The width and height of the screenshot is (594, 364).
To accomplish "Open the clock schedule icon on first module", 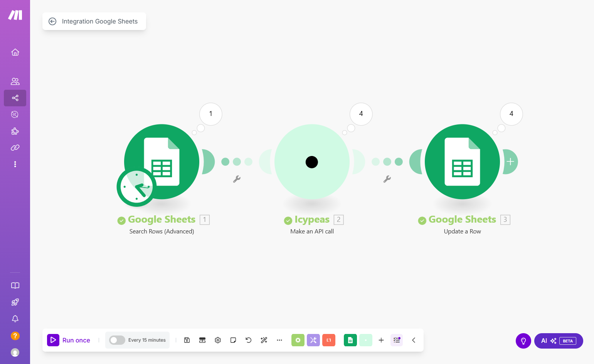I will coord(136,187).
